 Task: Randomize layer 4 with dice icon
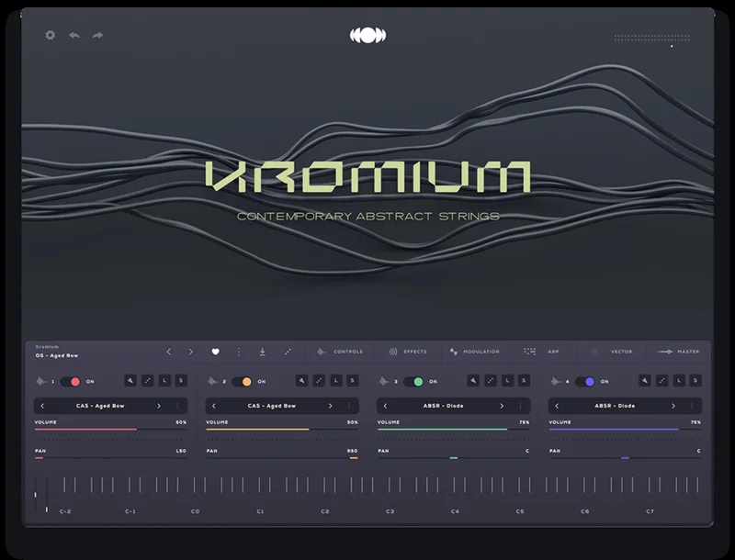pyautogui.click(x=661, y=381)
